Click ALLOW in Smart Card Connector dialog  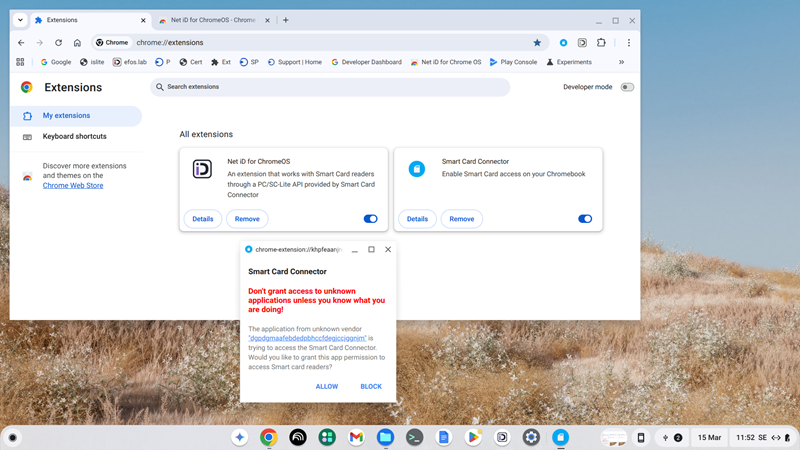tap(327, 386)
